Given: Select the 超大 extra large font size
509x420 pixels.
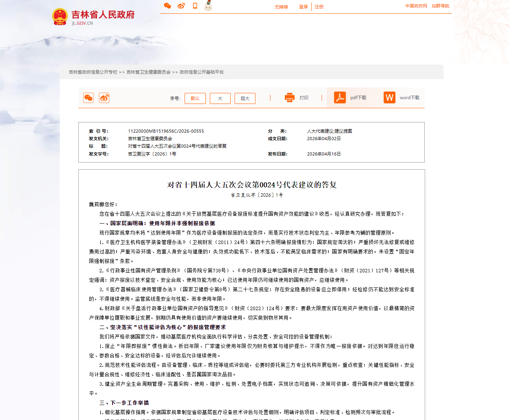Looking at the screenshot, I should tap(245, 98).
